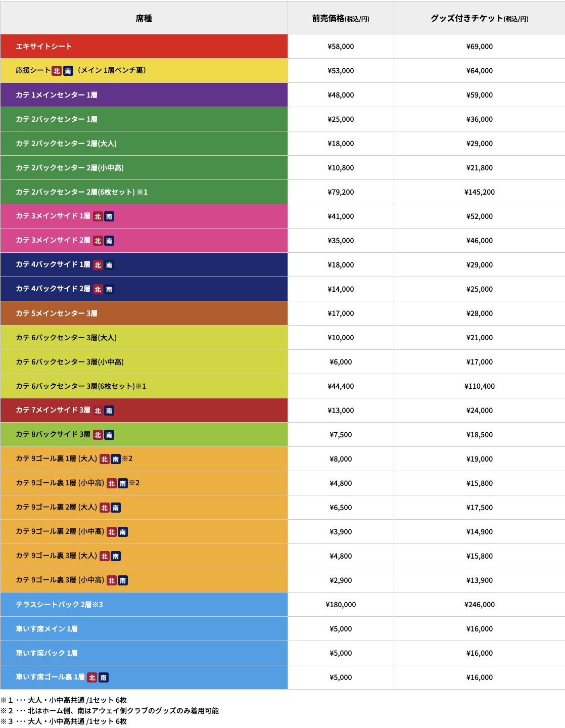Select 南 badge on カテ7メインサイド3層 row
Image resolution: width=565 pixels, height=728 pixels.
[x=109, y=411]
